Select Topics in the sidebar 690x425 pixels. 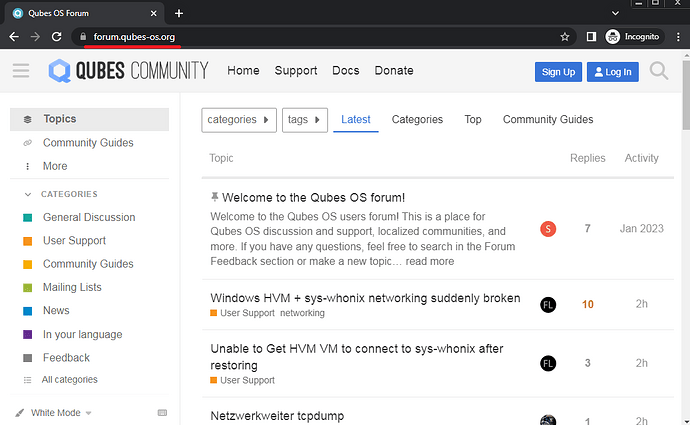coord(89,119)
